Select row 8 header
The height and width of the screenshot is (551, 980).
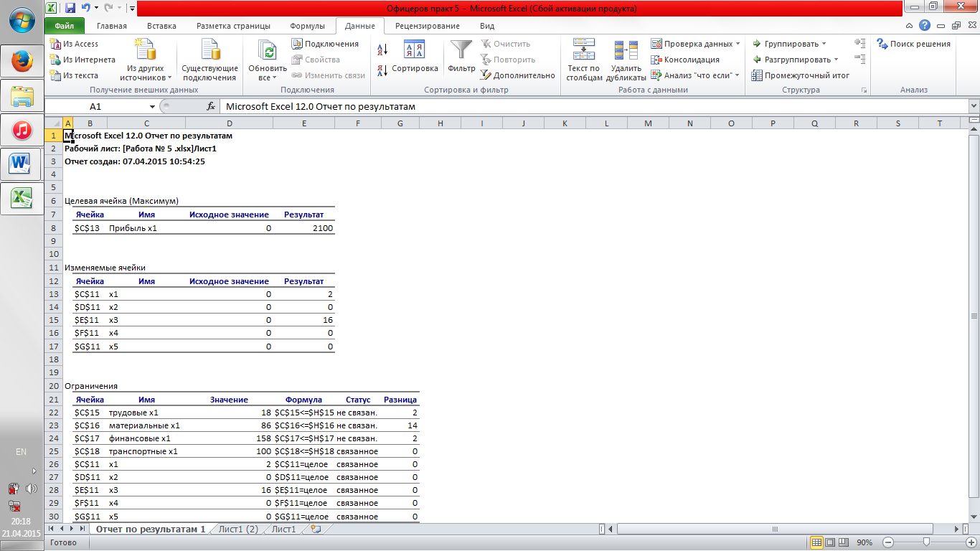click(54, 228)
